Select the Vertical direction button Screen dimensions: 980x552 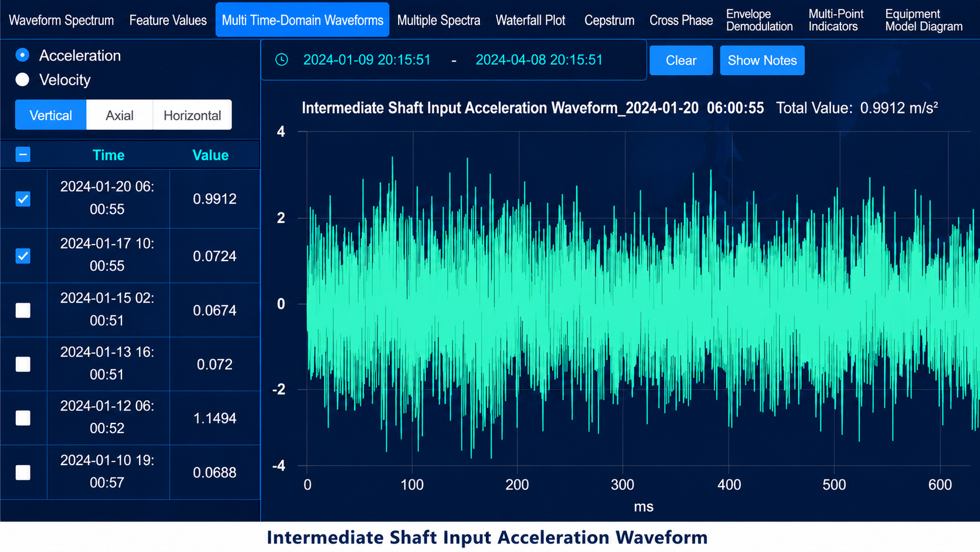pyautogui.click(x=51, y=115)
